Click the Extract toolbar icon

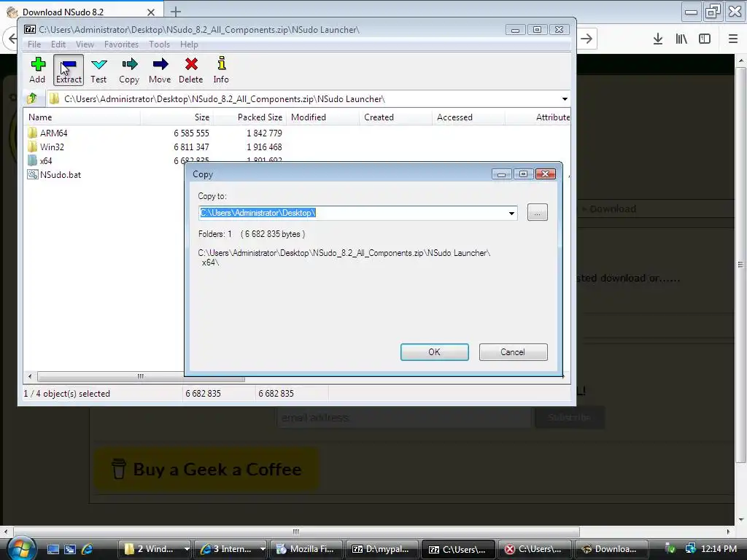[69, 70]
